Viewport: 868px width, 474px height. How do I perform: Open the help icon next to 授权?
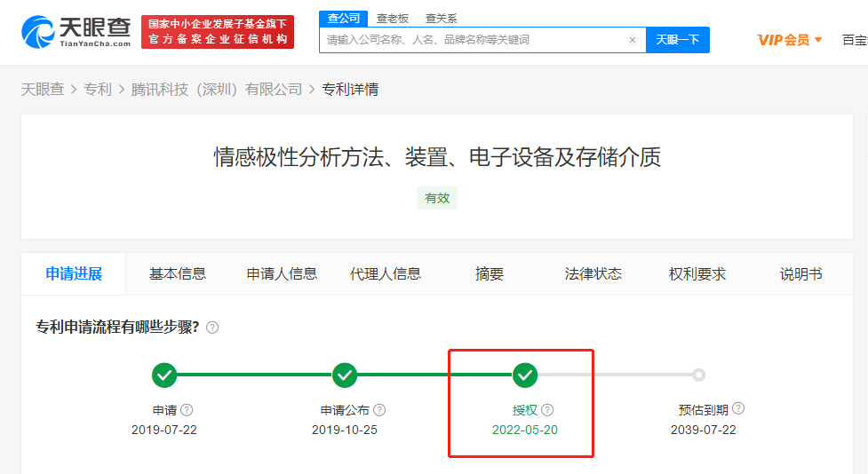coord(547,410)
